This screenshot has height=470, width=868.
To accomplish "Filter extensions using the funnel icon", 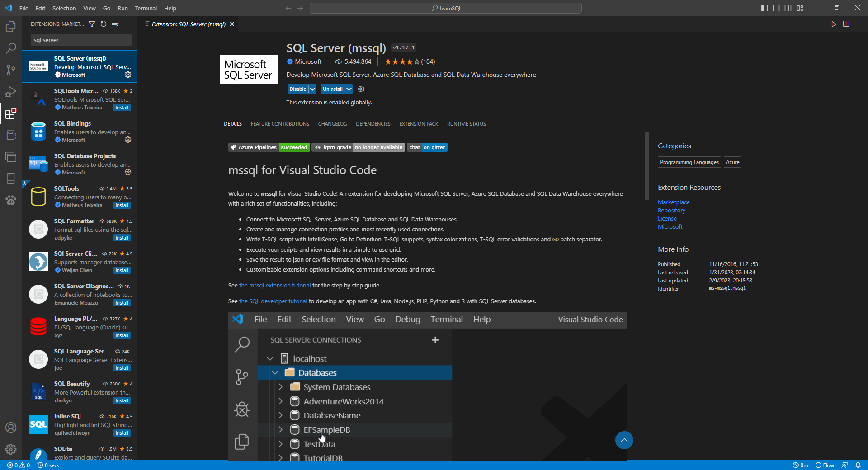I will point(92,24).
